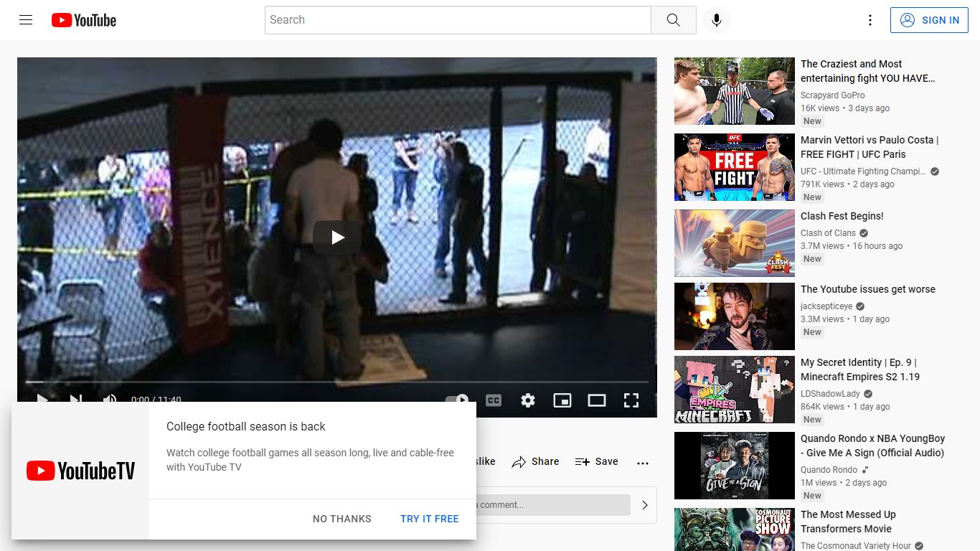This screenshot has height=551, width=980.
Task: Seek along the video progress bar
Action: 337,382
